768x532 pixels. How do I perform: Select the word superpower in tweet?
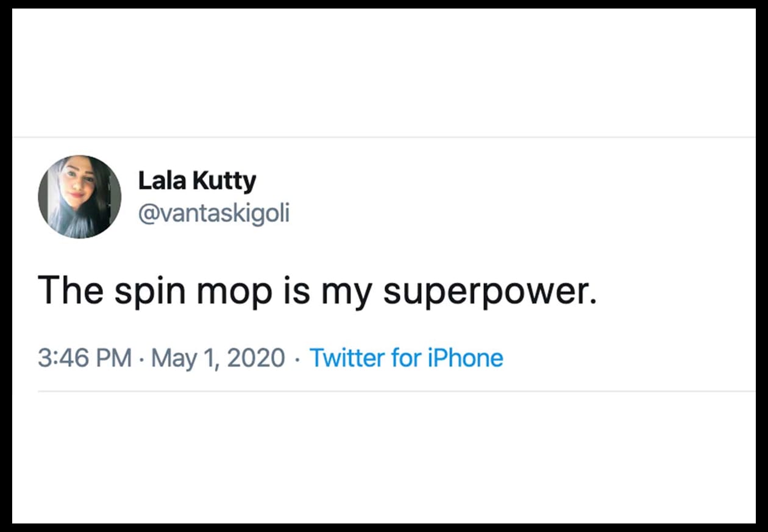486,292
